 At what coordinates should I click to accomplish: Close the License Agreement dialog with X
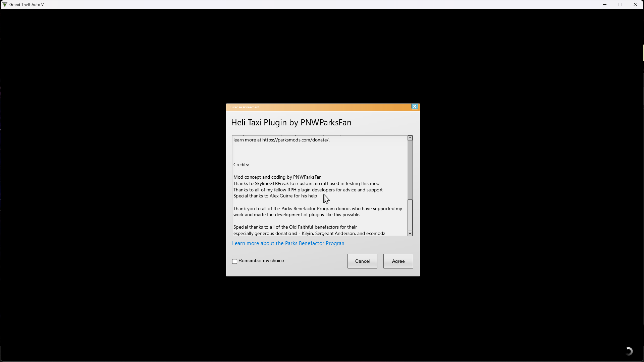click(415, 107)
